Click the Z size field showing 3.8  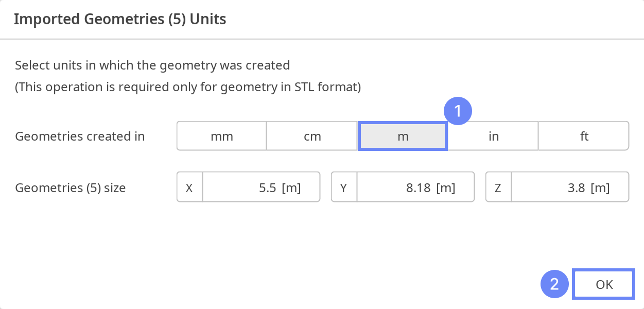570,187
